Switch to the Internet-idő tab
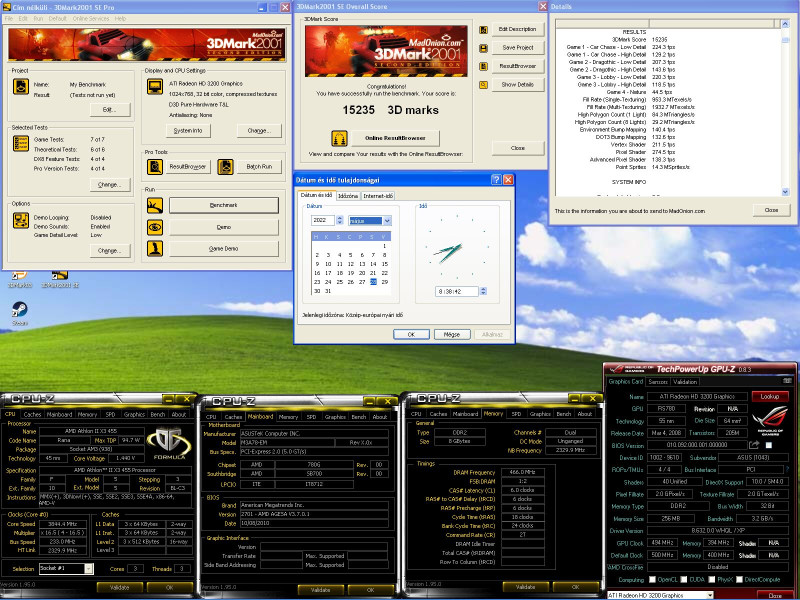 pos(378,196)
